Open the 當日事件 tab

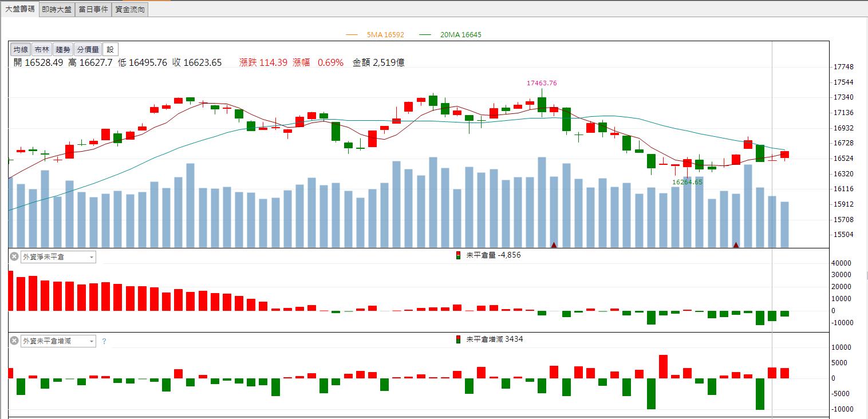[x=93, y=9]
